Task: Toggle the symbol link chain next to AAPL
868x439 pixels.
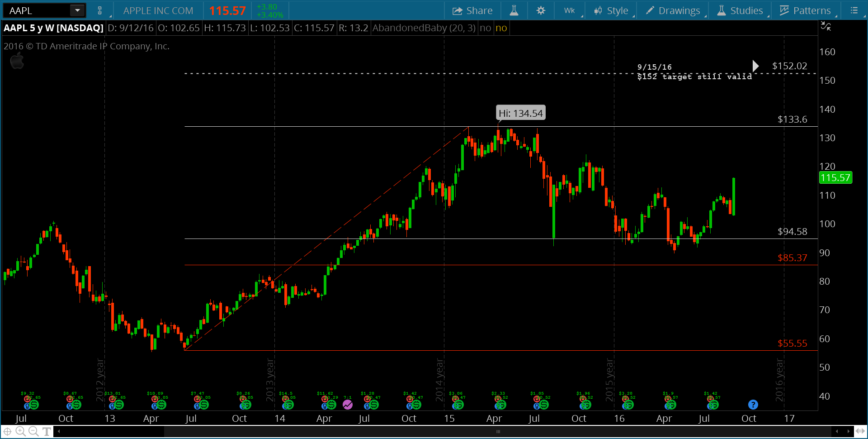Action: (x=100, y=10)
